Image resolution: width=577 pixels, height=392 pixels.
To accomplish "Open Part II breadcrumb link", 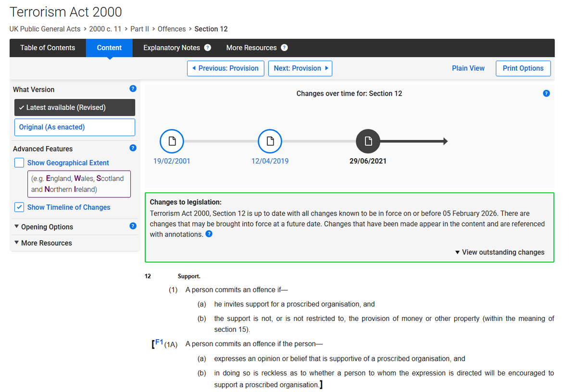I will pyautogui.click(x=140, y=29).
